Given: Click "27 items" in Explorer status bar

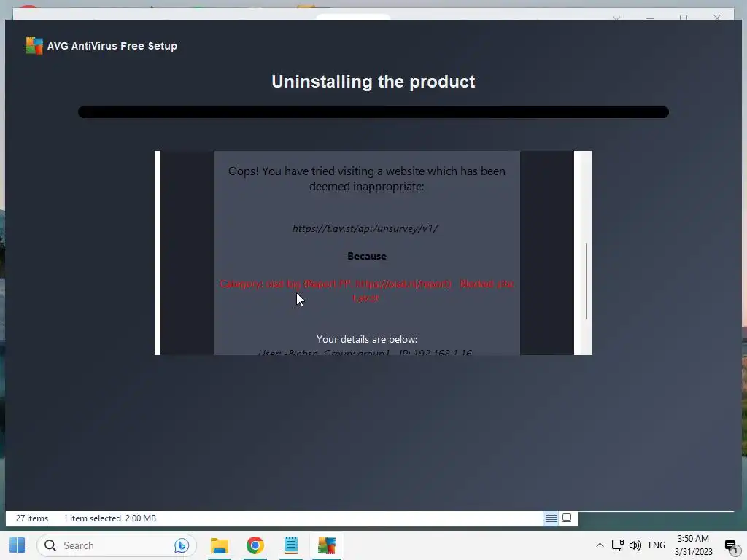Looking at the screenshot, I should click(x=32, y=518).
